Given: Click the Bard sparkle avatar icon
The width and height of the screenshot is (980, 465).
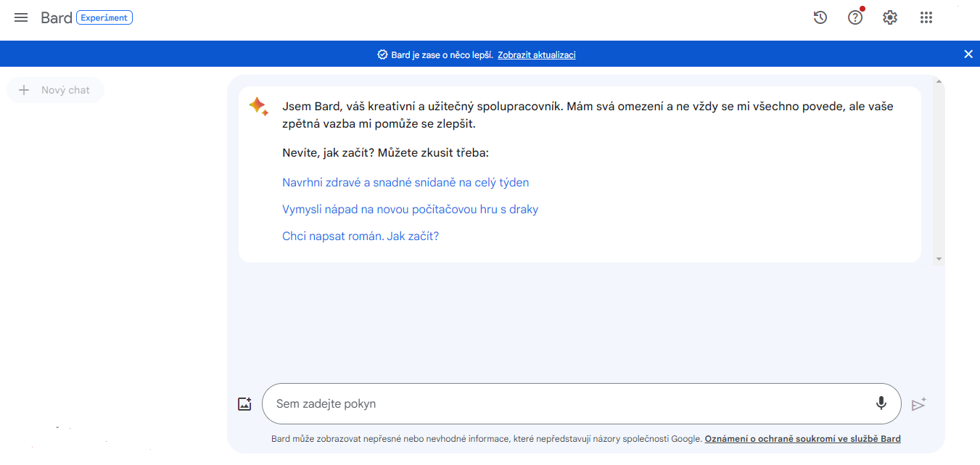Looking at the screenshot, I should [x=258, y=107].
